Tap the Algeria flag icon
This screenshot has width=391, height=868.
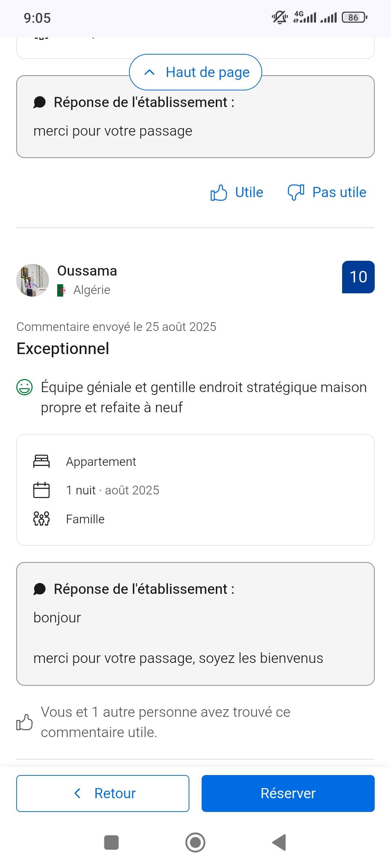[62, 290]
